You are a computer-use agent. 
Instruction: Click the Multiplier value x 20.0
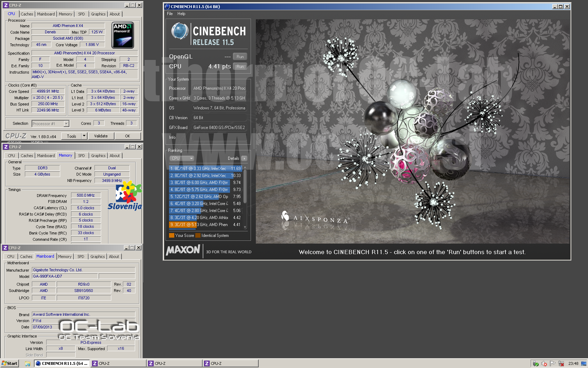coord(48,97)
